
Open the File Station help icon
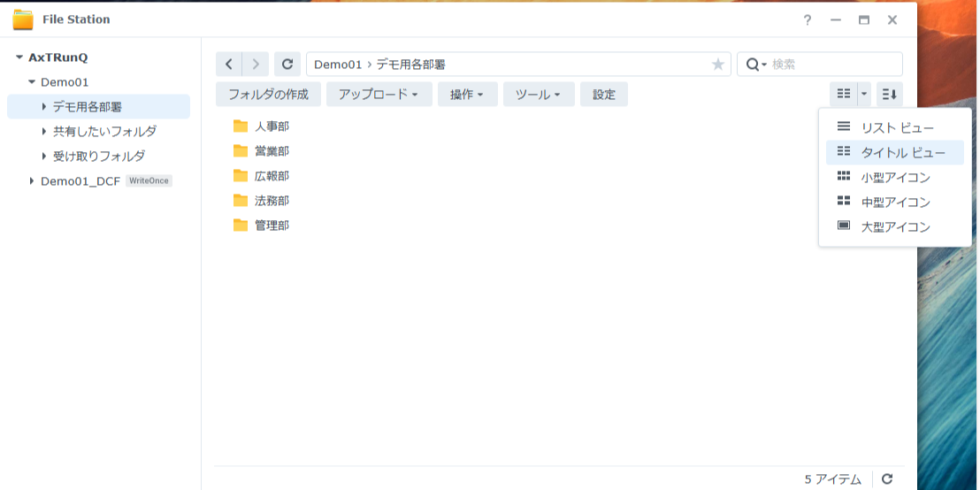tap(807, 19)
